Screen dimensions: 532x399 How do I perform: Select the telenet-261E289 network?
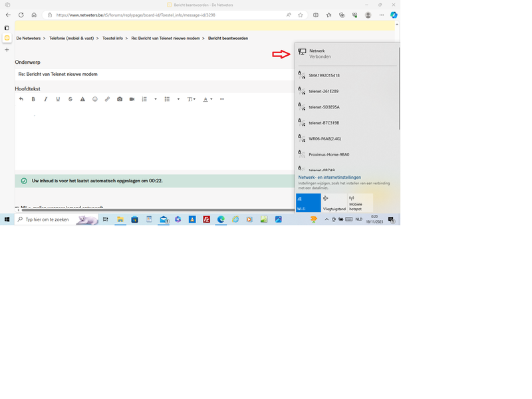pyautogui.click(x=323, y=91)
